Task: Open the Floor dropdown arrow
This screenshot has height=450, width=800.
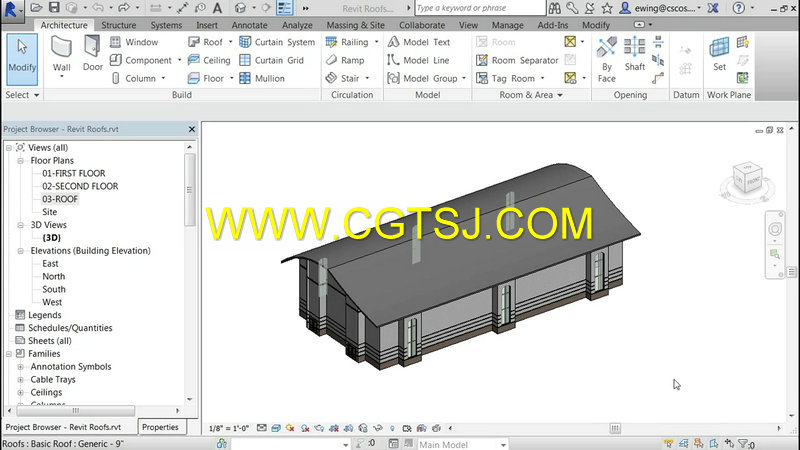Action: (232, 78)
